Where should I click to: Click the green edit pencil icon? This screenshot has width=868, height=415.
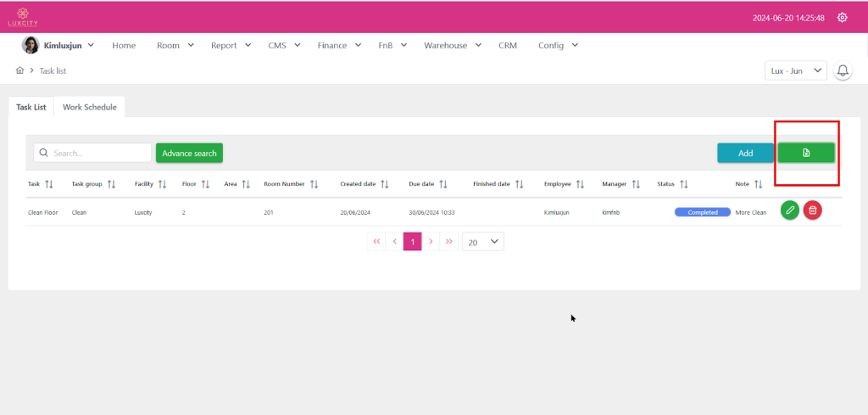click(x=789, y=210)
